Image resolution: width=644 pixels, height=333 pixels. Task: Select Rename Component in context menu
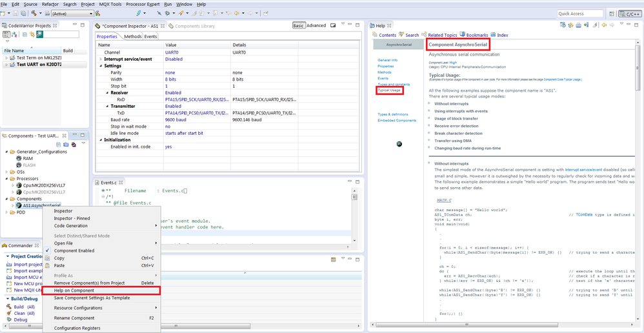coord(101,318)
